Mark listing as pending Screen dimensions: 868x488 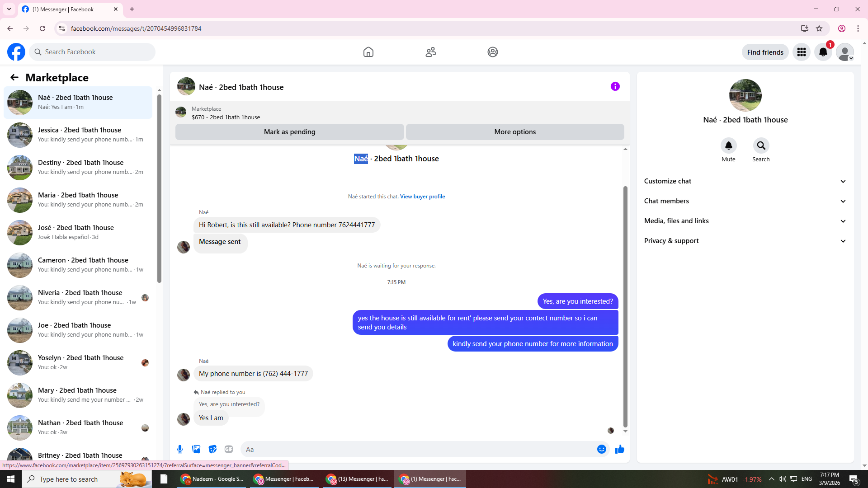289,132
